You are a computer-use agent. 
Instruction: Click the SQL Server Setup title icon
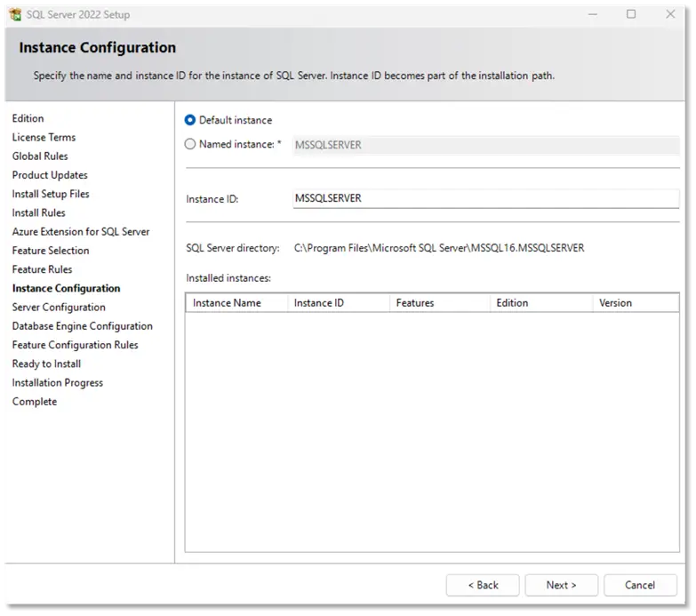[x=15, y=14]
